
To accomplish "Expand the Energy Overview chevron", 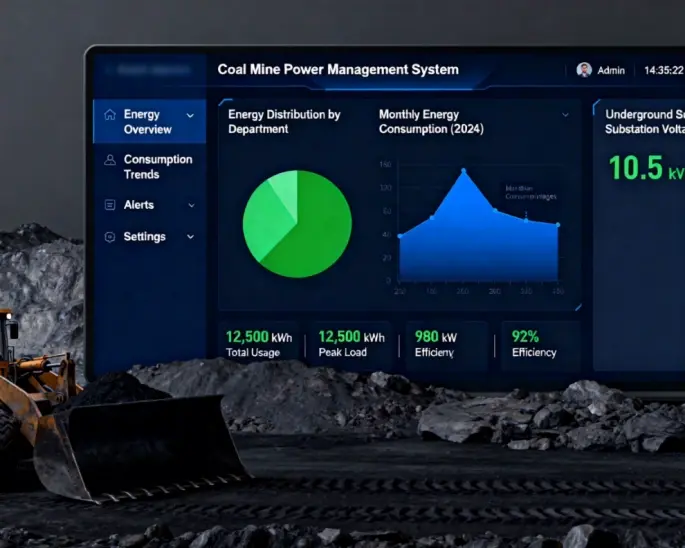I will pyautogui.click(x=190, y=116).
